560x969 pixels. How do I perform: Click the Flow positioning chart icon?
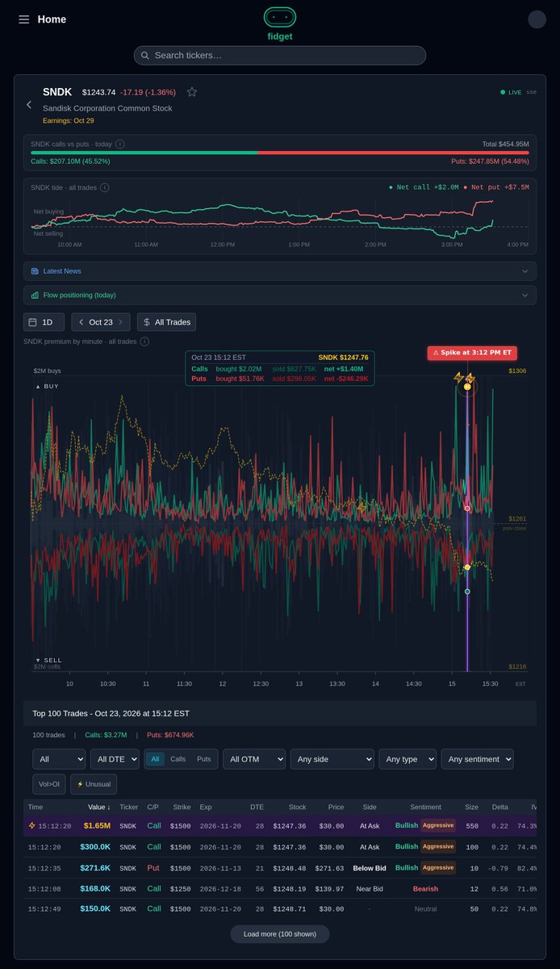[35, 296]
